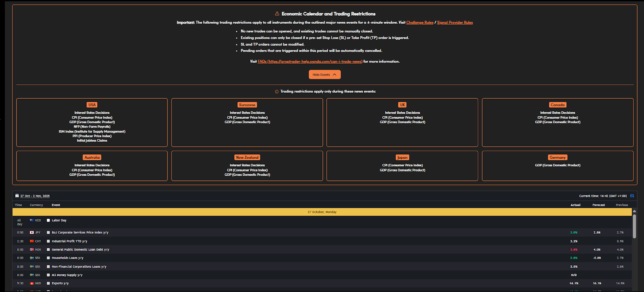
Task: Click the USA restrictions tag
Action: click(x=92, y=105)
